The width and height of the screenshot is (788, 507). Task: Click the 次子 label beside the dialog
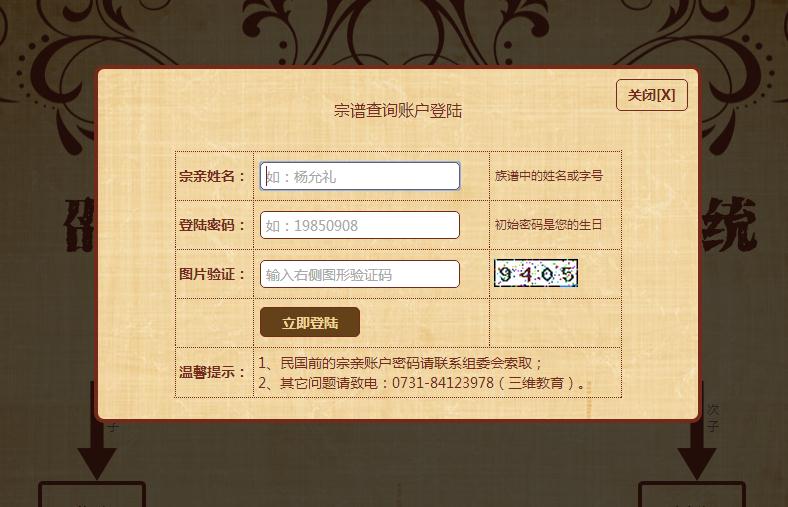click(x=713, y=418)
